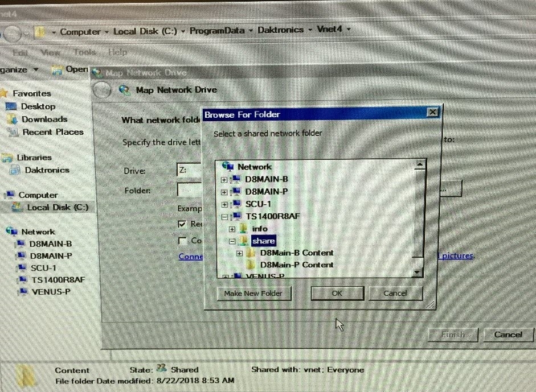Expand the D8MAIN-B node in the tree
The image size is (536, 392).
coord(224,179)
